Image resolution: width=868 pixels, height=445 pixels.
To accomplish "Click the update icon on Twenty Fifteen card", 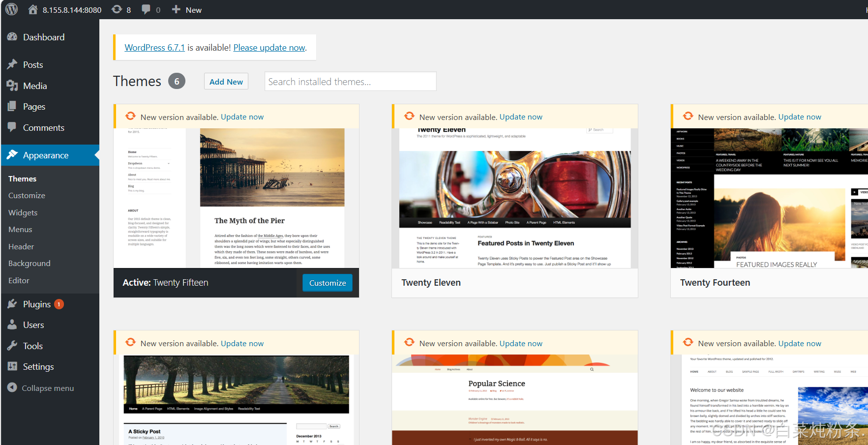I will [130, 116].
